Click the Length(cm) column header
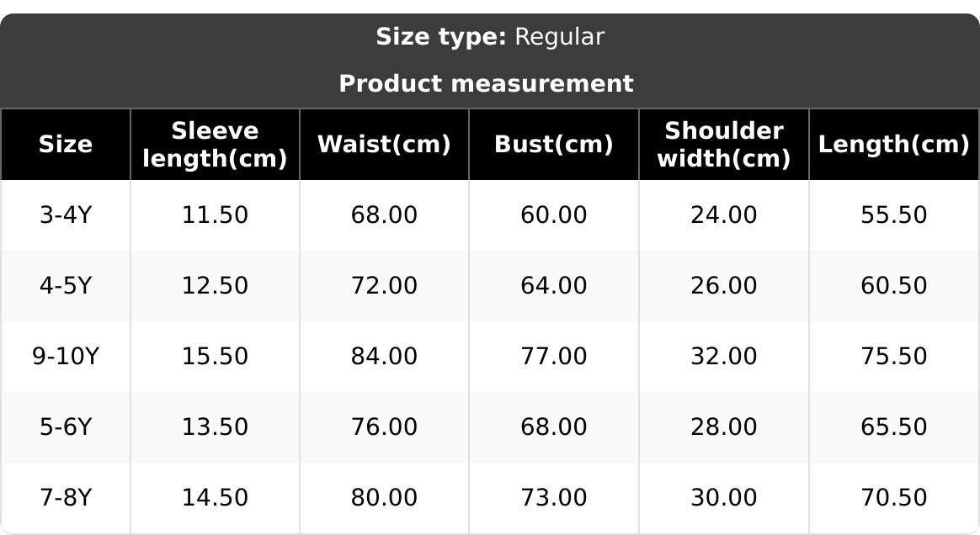 893,145
